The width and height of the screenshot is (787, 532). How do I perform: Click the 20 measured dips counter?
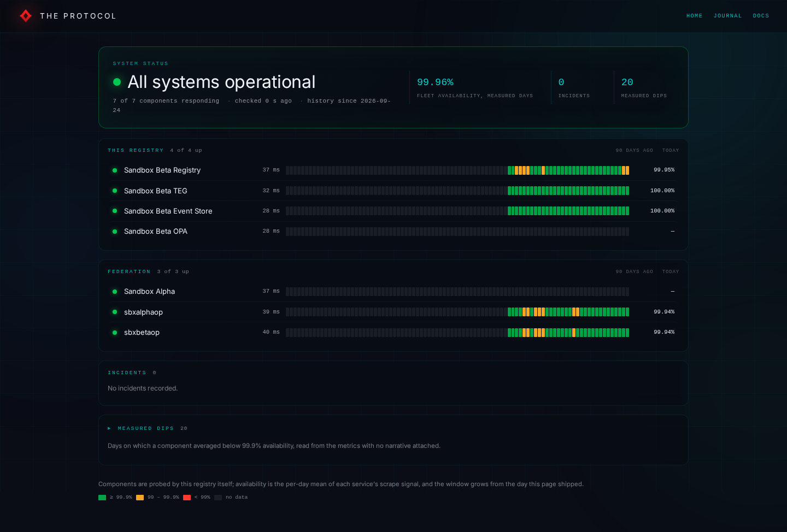tap(627, 82)
